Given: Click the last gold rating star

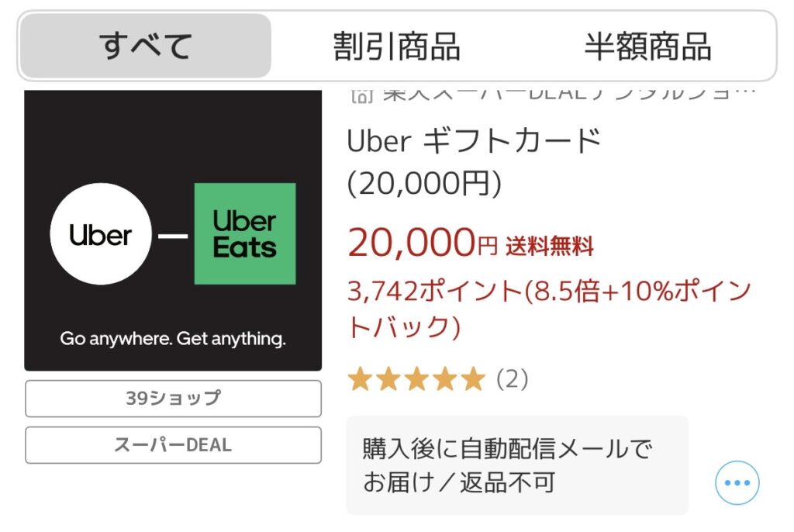Looking at the screenshot, I should pyautogui.click(x=472, y=379).
